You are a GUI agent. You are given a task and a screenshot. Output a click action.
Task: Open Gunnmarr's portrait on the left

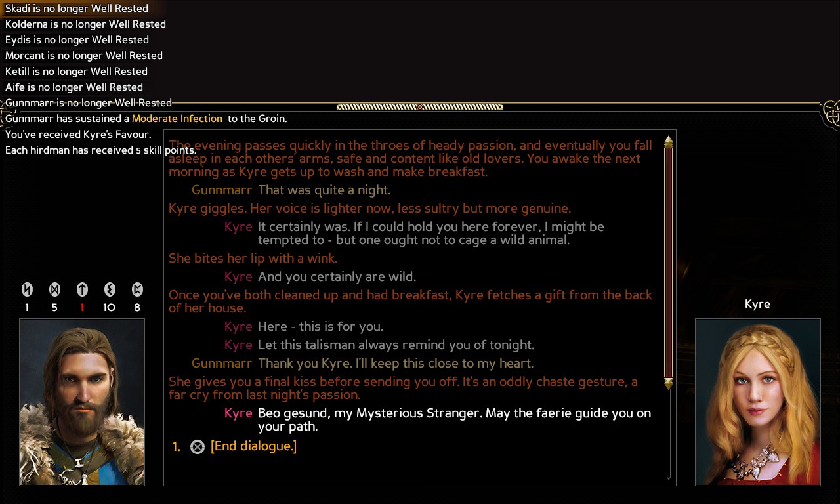coord(82,402)
